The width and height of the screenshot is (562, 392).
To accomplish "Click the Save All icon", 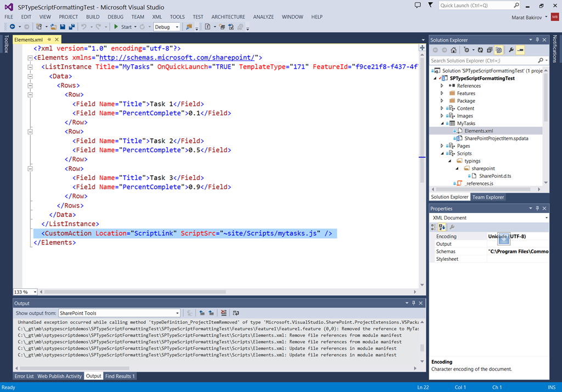I will (72, 27).
